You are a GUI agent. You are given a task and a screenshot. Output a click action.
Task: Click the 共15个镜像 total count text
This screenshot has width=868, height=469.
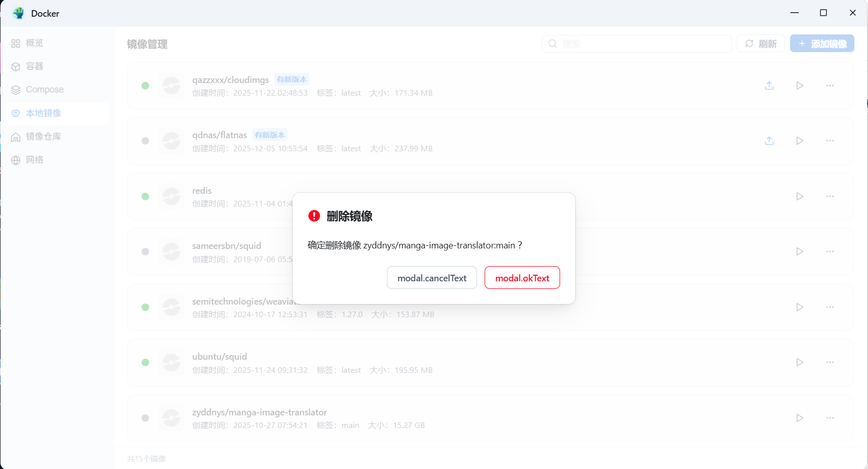(146, 459)
